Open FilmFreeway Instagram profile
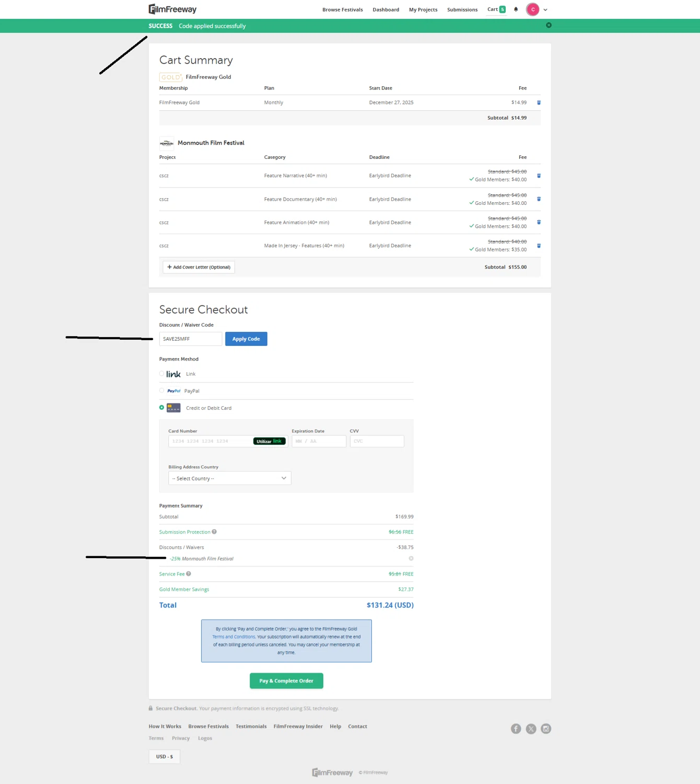 point(546,729)
